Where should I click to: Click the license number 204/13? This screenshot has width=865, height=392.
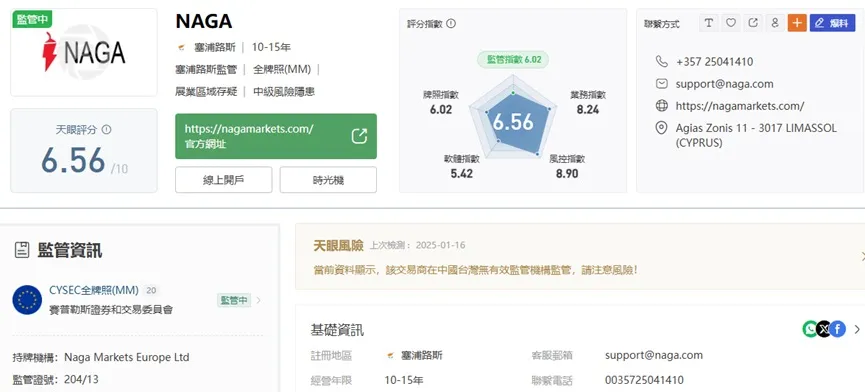click(x=82, y=379)
